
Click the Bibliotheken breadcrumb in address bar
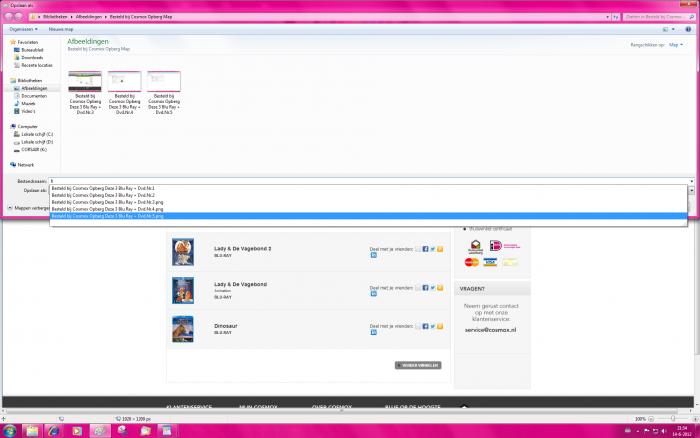[55, 17]
